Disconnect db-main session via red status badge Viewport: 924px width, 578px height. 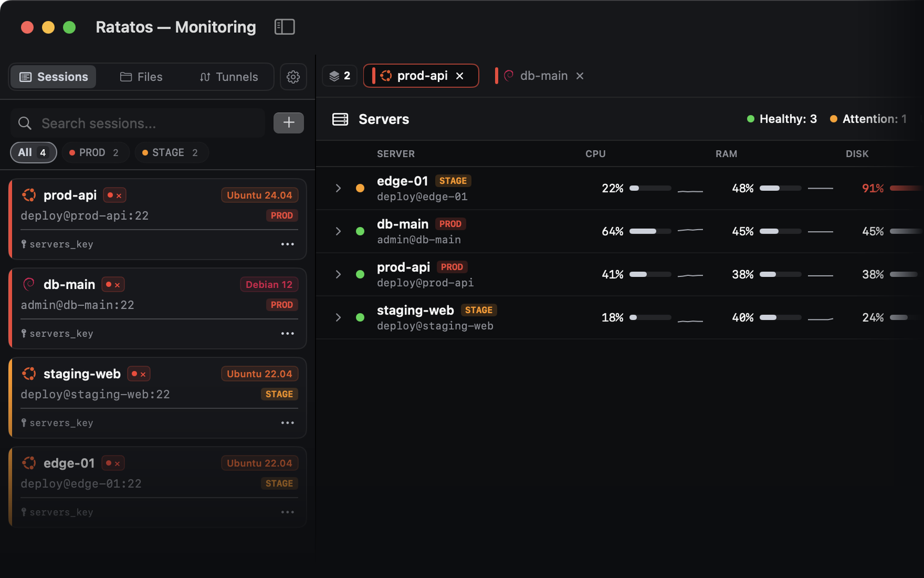coord(113,284)
